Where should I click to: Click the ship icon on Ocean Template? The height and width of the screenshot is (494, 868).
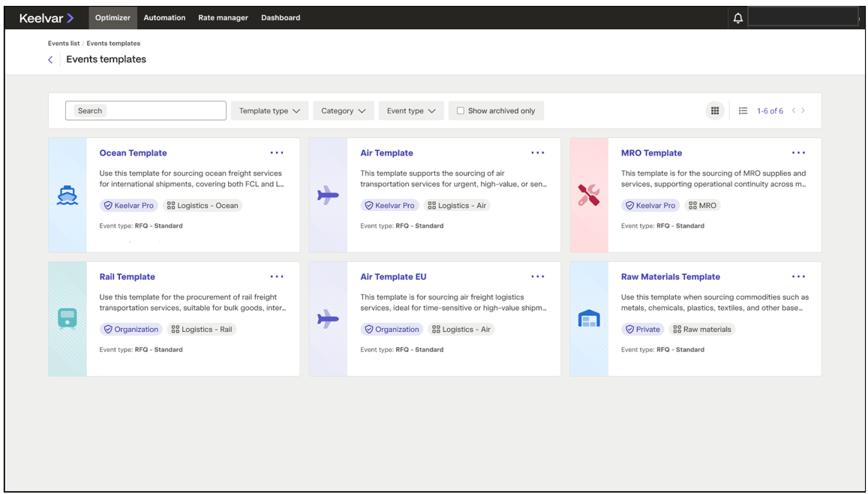(68, 195)
